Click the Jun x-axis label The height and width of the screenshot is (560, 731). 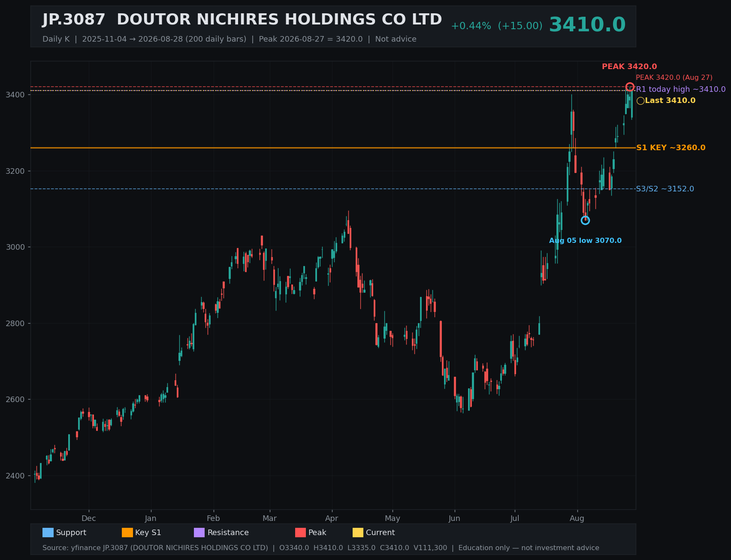pyautogui.click(x=454, y=518)
